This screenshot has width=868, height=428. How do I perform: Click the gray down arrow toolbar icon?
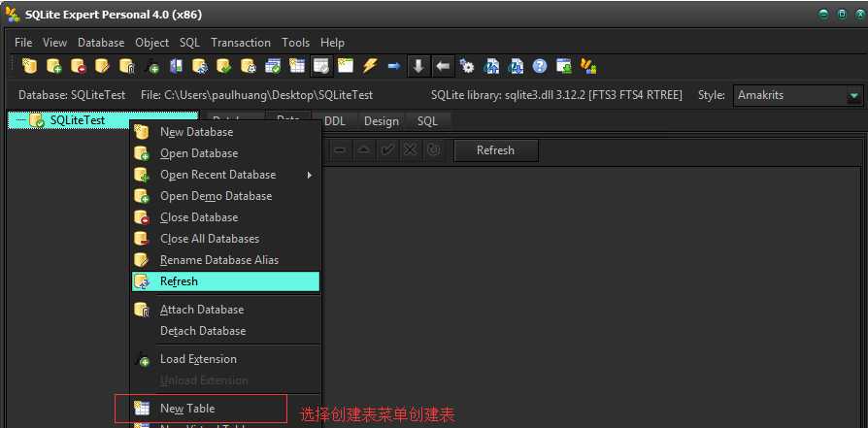tap(418, 66)
